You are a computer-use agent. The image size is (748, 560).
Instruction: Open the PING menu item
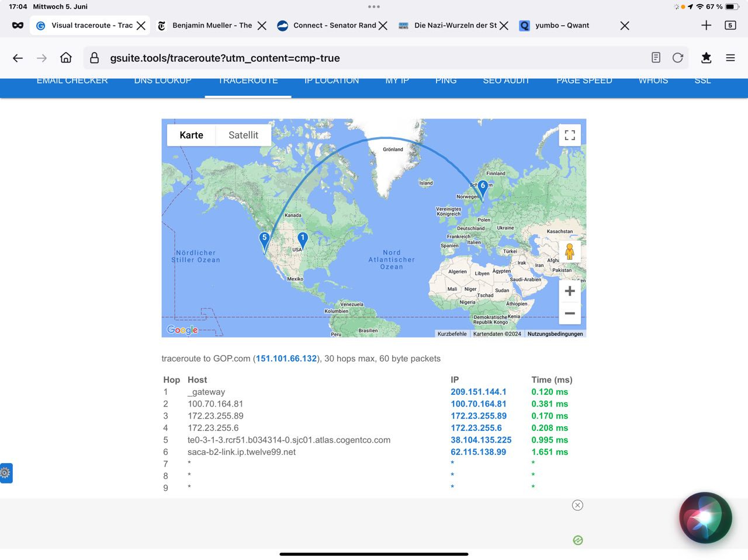point(446,81)
